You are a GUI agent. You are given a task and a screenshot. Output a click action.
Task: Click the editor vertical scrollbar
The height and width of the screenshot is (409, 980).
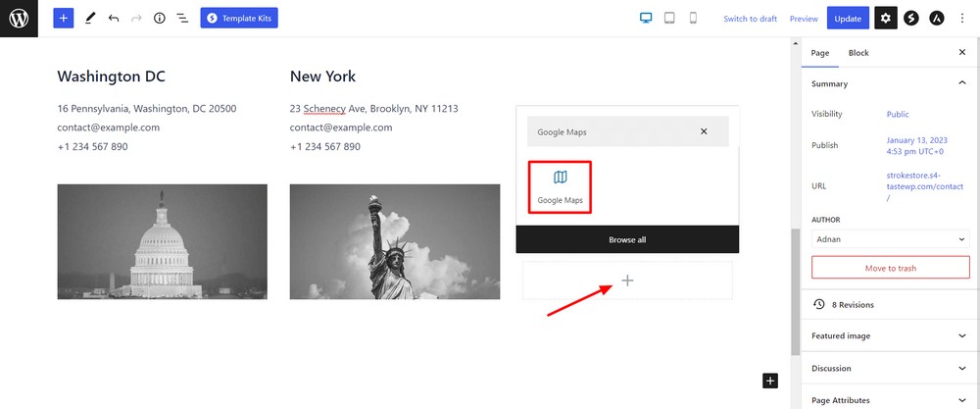pyautogui.click(x=795, y=291)
